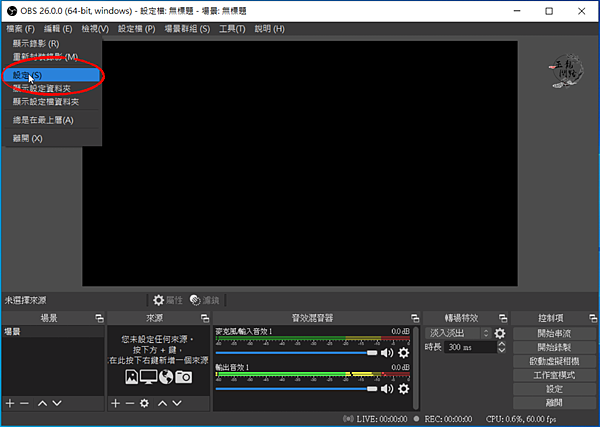Click the audio mixer vertical scrollbar
Viewport: 600px width, 427px height.
click(416, 368)
